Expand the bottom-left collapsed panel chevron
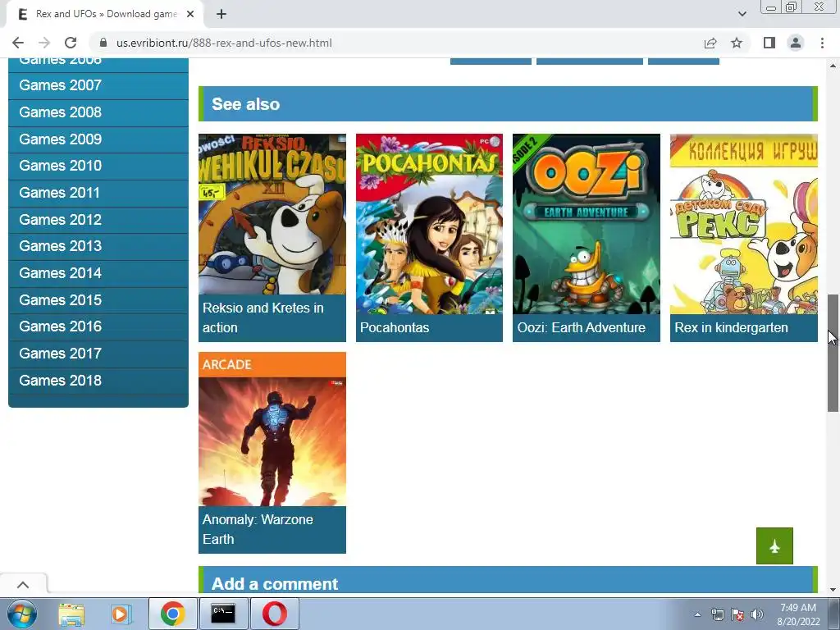Viewport: 840px width, 630px height. click(x=23, y=584)
